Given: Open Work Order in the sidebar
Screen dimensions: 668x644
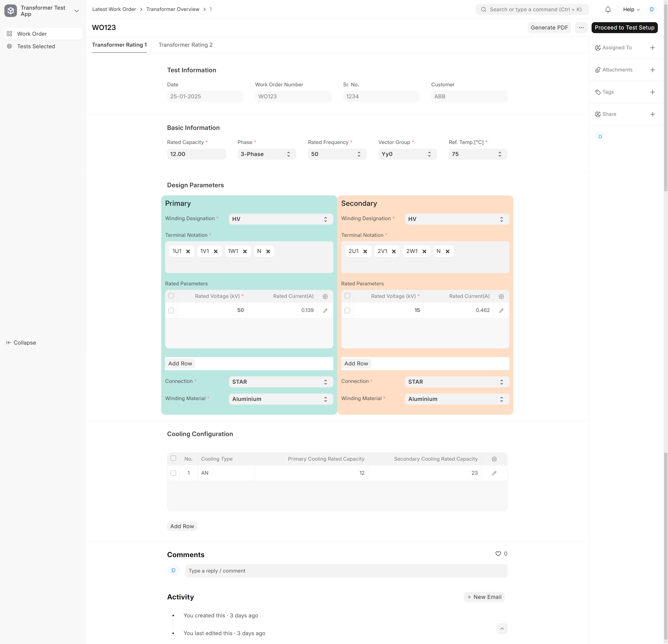Looking at the screenshot, I should [x=43, y=34].
